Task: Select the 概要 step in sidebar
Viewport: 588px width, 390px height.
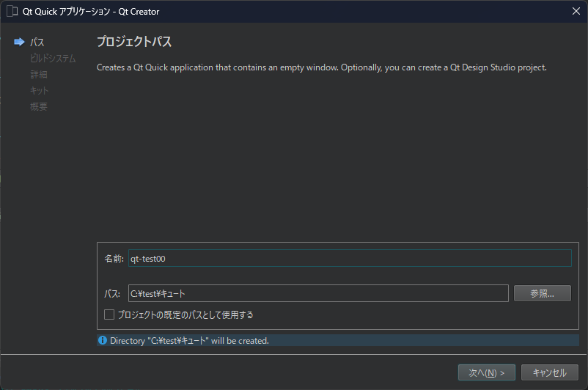Action: [x=39, y=106]
